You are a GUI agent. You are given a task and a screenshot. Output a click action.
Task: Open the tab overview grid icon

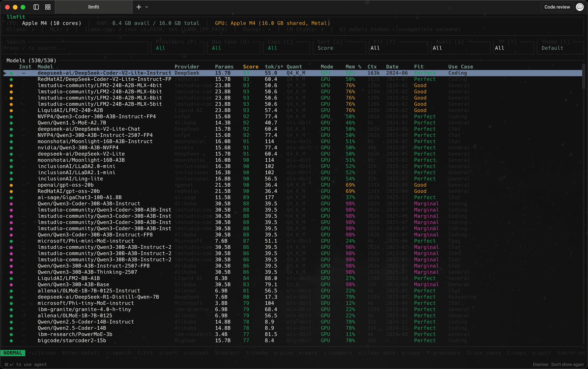click(x=48, y=7)
